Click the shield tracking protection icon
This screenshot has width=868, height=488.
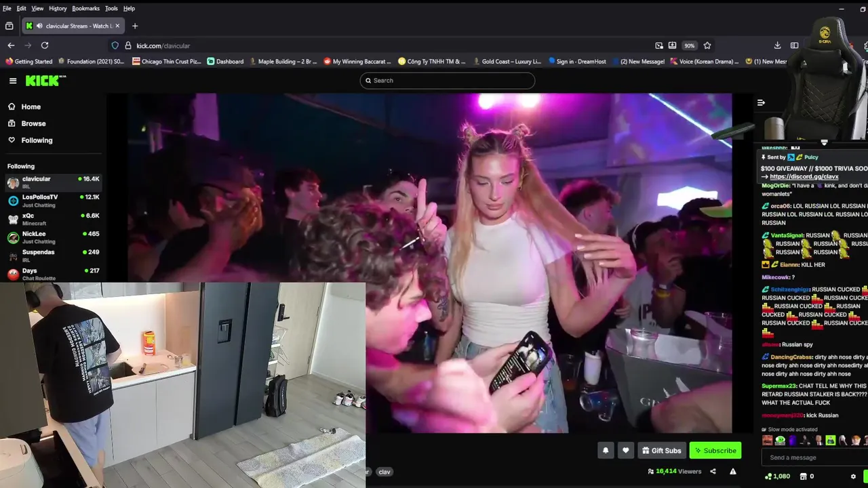[115, 45]
